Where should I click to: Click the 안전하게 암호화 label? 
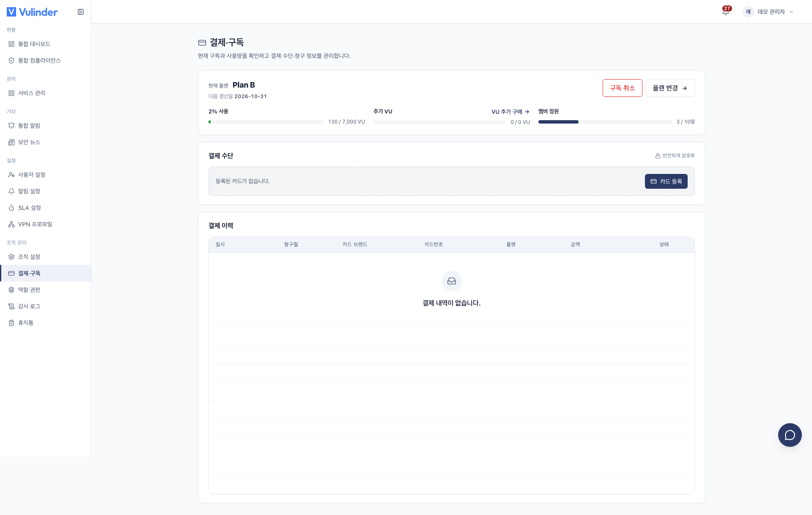point(675,156)
